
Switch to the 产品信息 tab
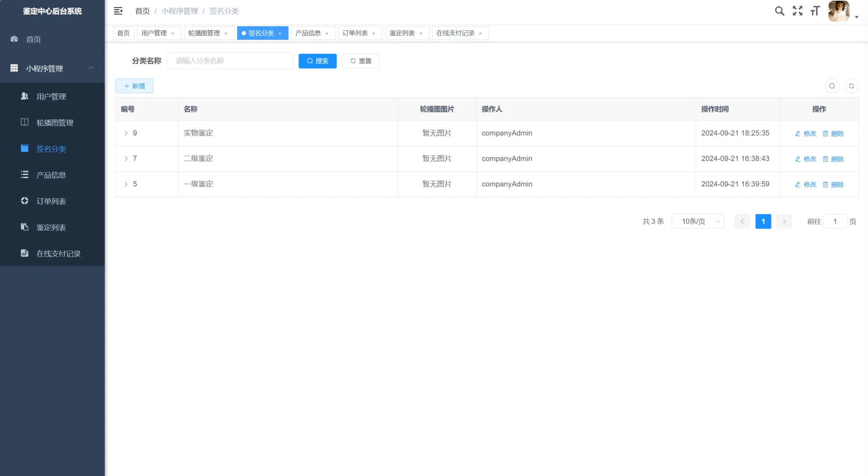point(308,33)
